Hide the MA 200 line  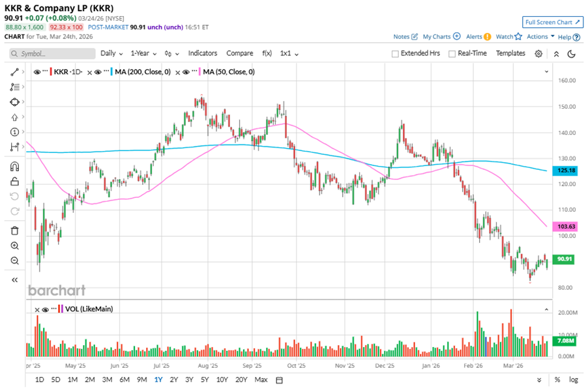point(98,72)
